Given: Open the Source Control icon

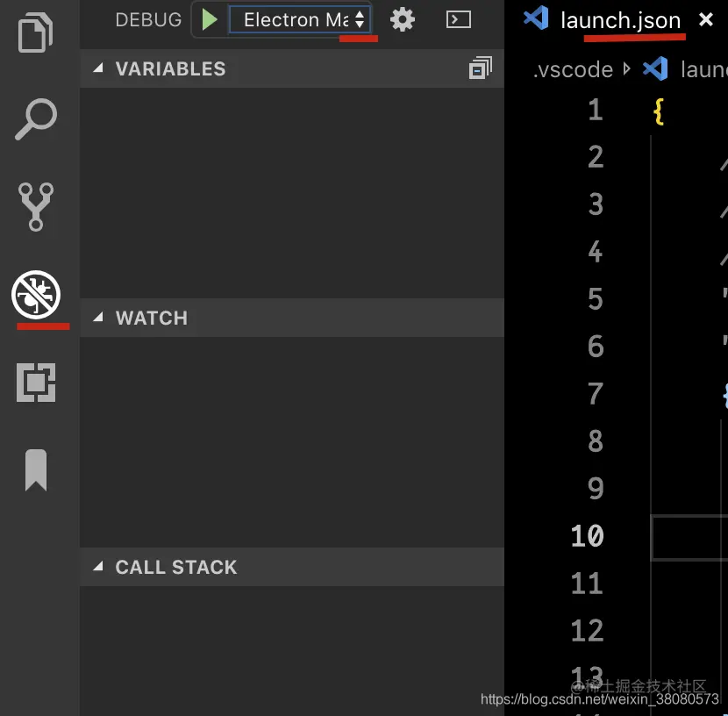Looking at the screenshot, I should click(x=36, y=208).
